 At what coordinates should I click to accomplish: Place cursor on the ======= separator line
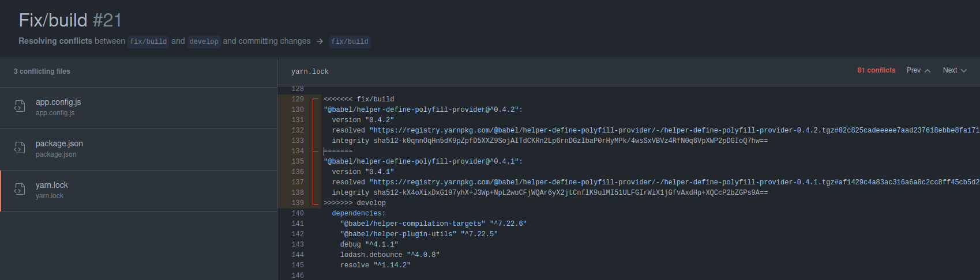click(338, 151)
